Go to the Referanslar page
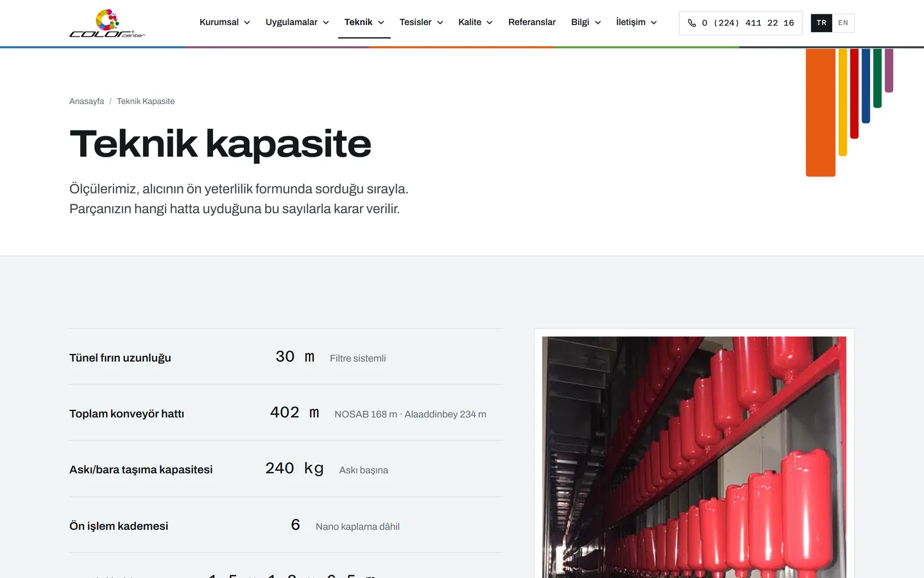The width and height of the screenshot is (924, 578). (x=532, y=22)
